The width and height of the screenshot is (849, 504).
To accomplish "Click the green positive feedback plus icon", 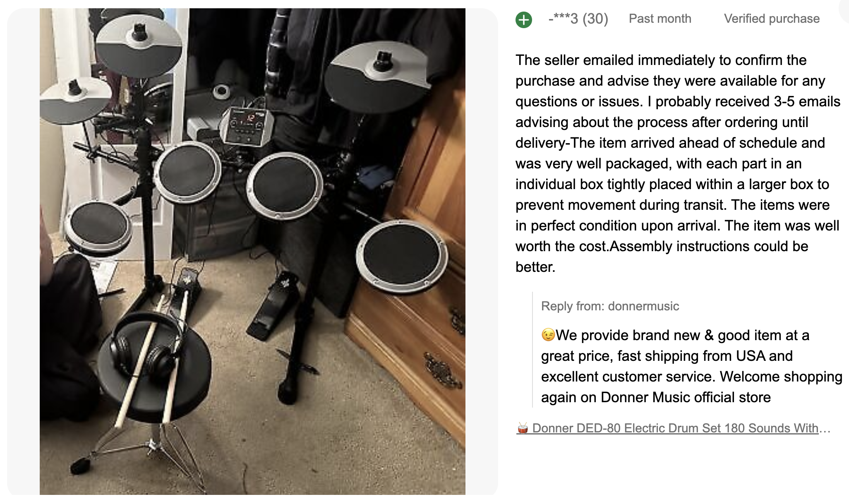I will (524, 19).
